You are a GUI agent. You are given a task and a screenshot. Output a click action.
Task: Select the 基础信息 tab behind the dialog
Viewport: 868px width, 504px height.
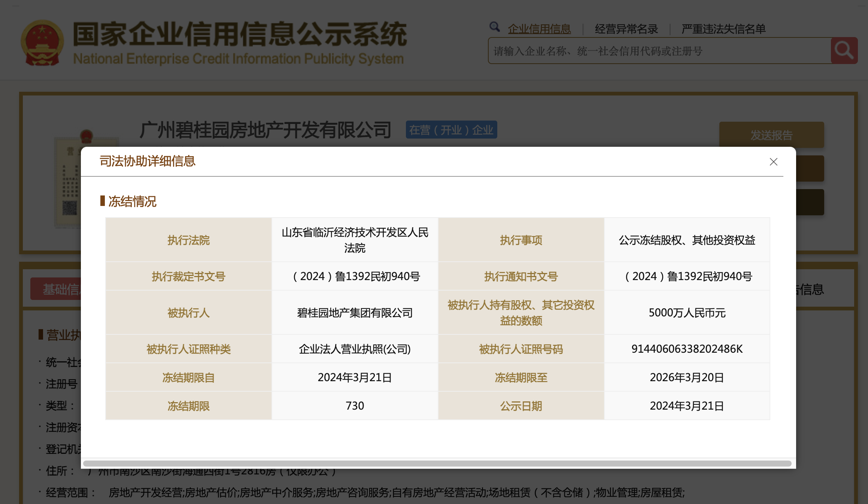click(x=55, y=289)
